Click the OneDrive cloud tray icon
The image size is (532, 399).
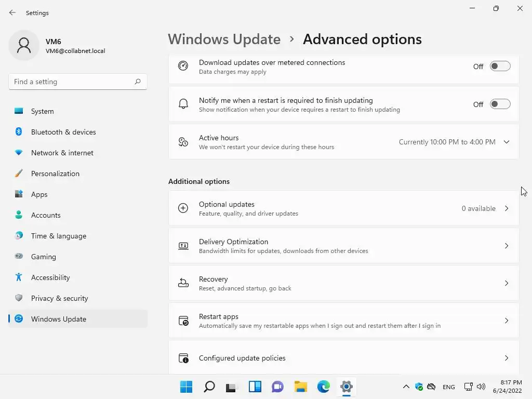pyautogui.click(x=431, y=387)
